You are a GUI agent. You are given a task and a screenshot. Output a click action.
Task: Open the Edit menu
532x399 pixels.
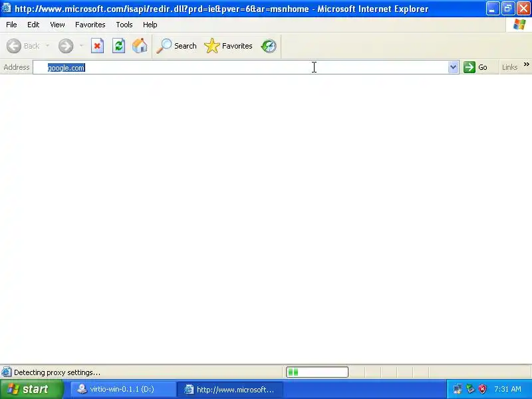point(33,25)
